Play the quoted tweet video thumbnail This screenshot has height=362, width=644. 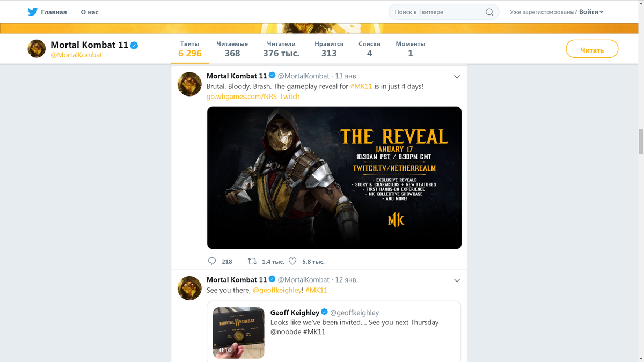tap(239, 333)
